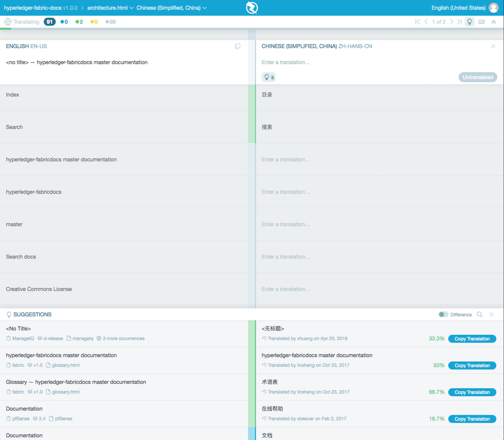
Task: Go to previous page arrow
Action: pyautogui.click(x=426, y=22)
